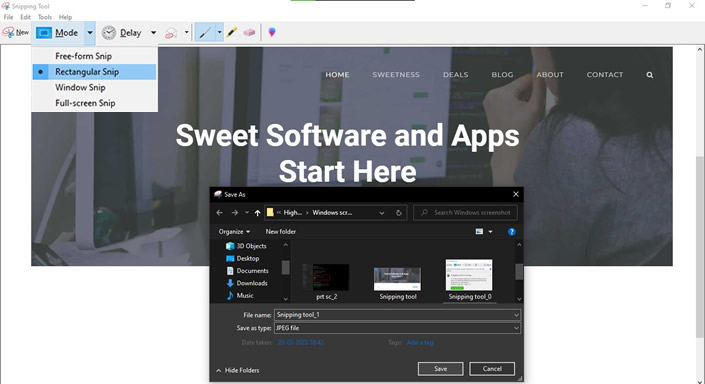Click the file list vertical scrollbar
The height and width of the screenshot is (384, 705).
tap(519, 272)
